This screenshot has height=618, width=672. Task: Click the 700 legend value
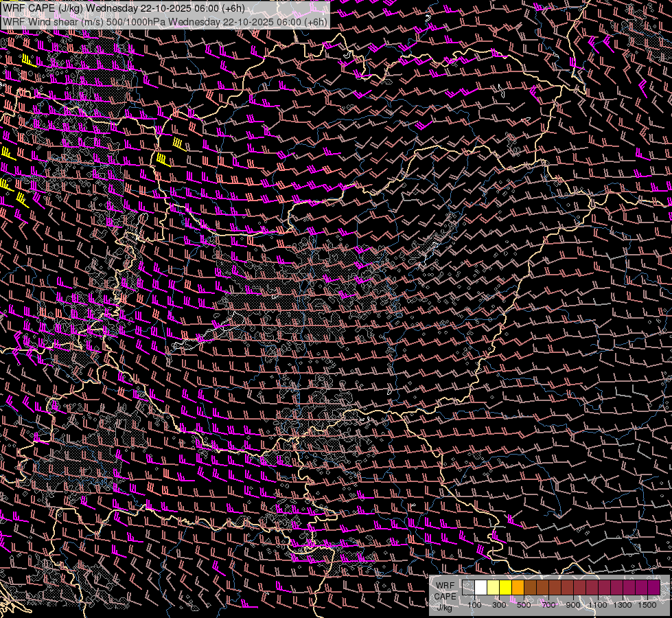(548, 605)
